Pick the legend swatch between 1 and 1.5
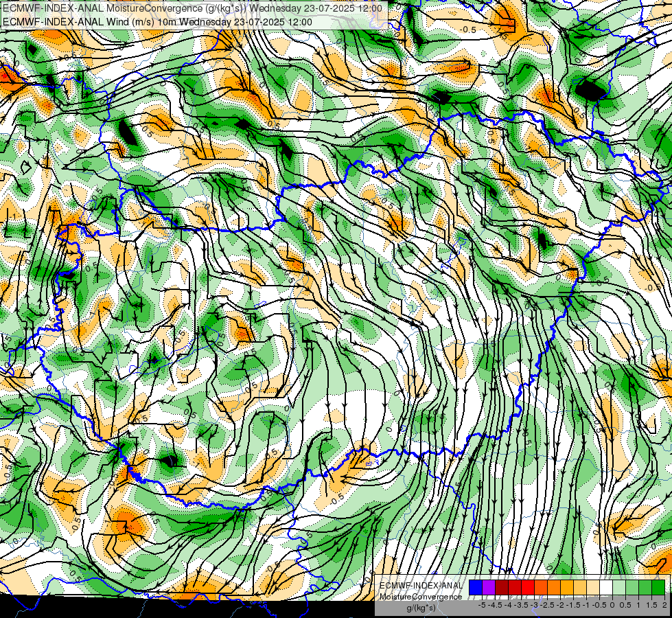 (645, 587)
